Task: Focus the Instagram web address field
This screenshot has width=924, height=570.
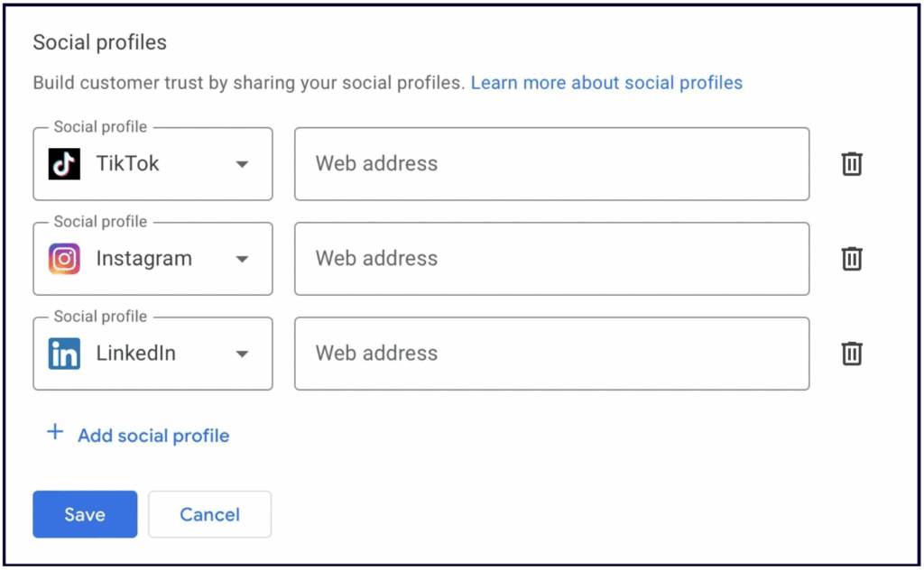Action: (x=551, y=259)
